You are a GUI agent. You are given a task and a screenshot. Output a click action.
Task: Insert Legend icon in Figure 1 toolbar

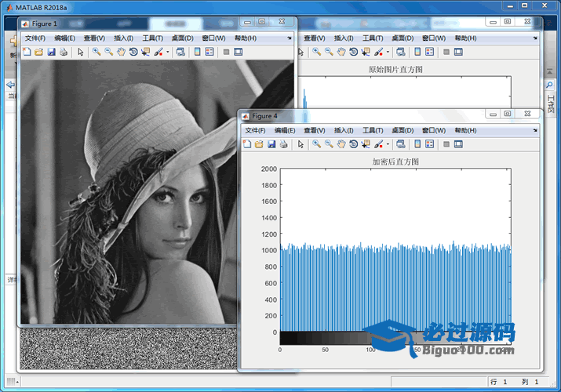pos(209,52)
